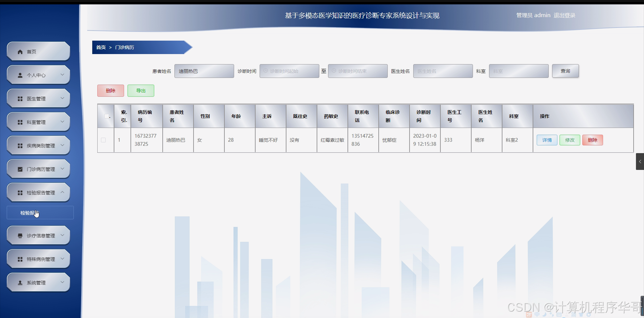The width and height of the screenshot is (644, 318).
Task: Click the 药敏史 cell 红霉素过敏
Action: click(x=332, y=140)
